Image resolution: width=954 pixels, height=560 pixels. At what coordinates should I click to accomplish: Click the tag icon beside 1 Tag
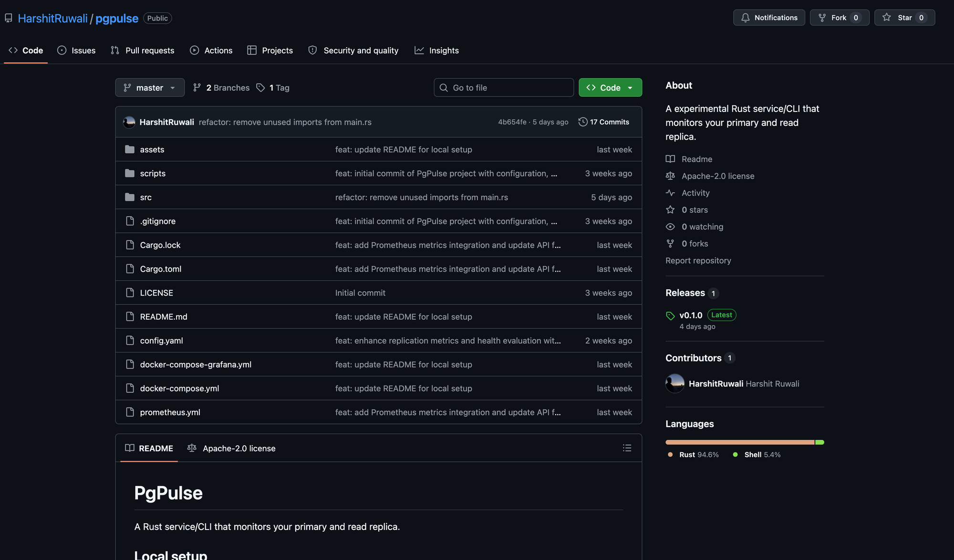260,88
